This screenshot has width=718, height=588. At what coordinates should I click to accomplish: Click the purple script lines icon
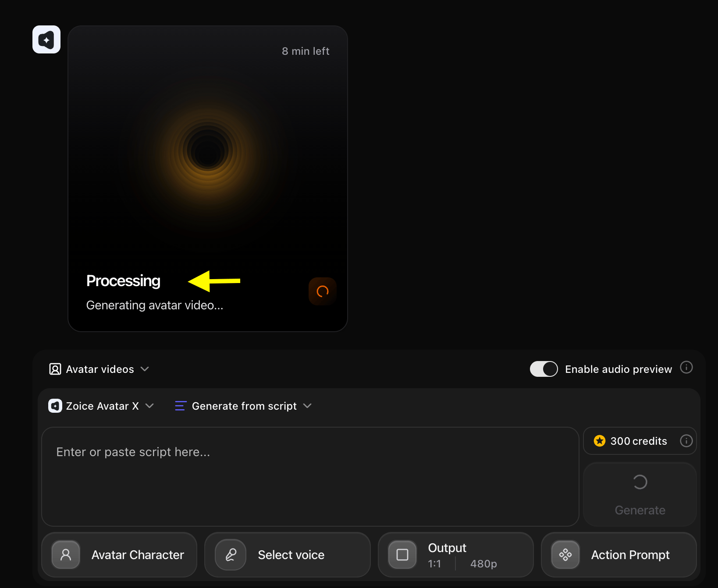[x=181, y=406]
